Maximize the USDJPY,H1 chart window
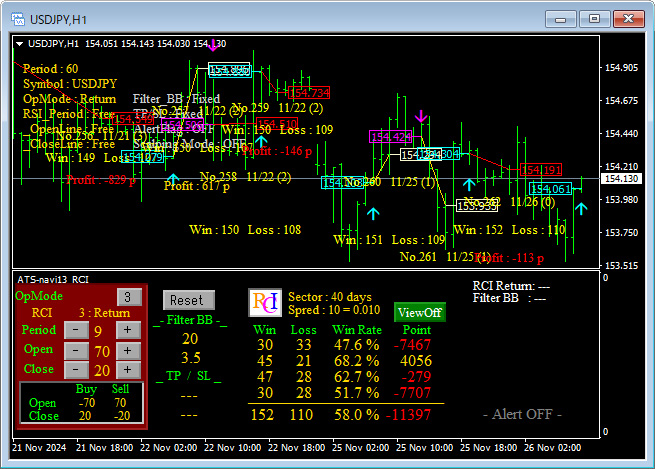Image resolution: width=655 pixels, height=469 pixels. pos(594,19)
